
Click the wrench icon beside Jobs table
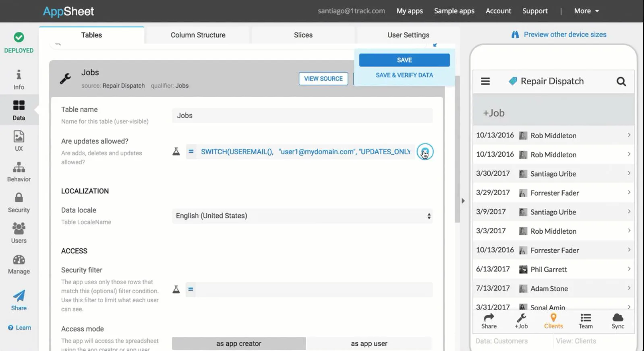pos(65,78)
